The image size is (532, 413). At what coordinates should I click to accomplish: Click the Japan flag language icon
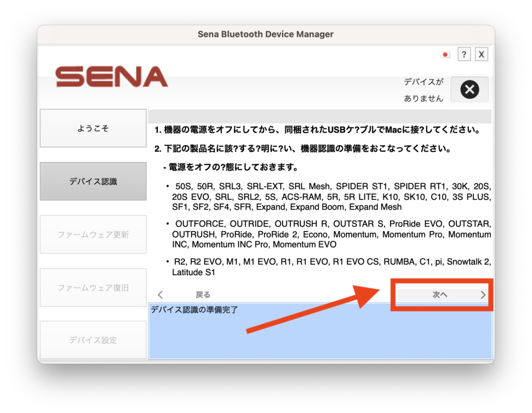pos(445,54)
